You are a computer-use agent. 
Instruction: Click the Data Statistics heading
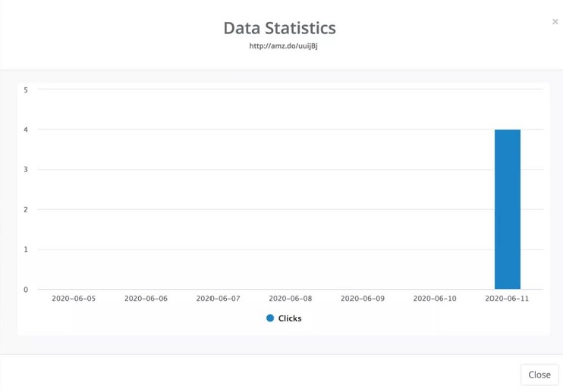point(280,28)
